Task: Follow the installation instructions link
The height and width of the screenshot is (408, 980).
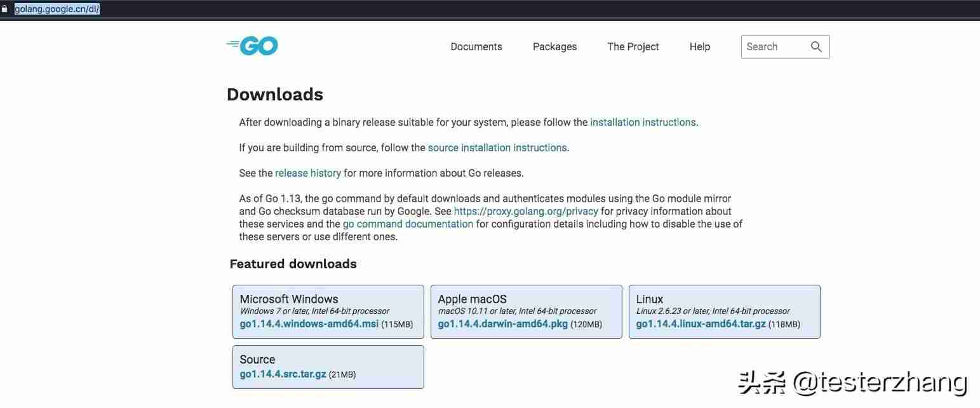Action: 643,122
